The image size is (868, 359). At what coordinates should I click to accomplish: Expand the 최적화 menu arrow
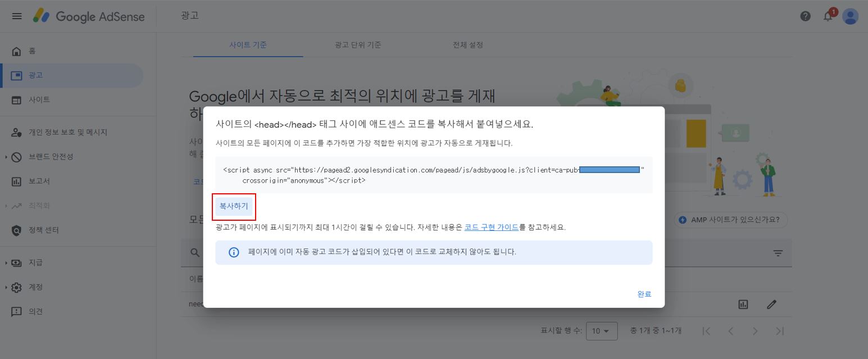coord(6,206)
